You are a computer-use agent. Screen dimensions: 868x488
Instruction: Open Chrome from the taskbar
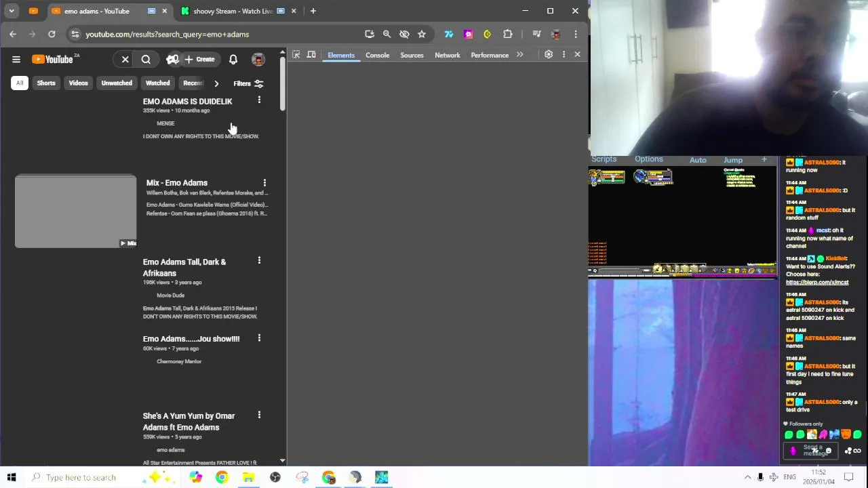(x=222, y=477)
